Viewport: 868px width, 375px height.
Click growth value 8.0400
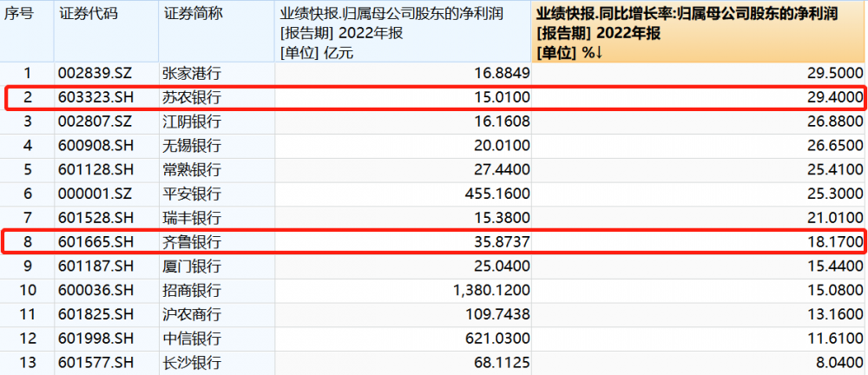[x=841, y=363]
